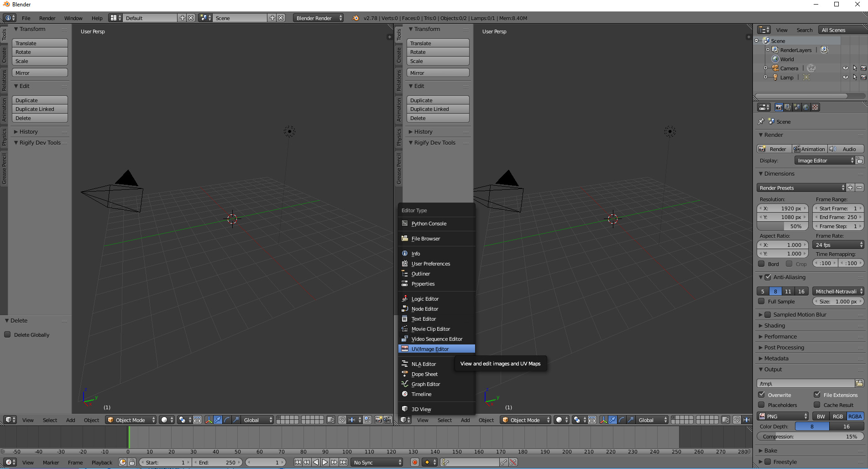Open the Mitchell-Netravali filter dropdown
This screenshot has width=868, height=469.
coord(838,291)
